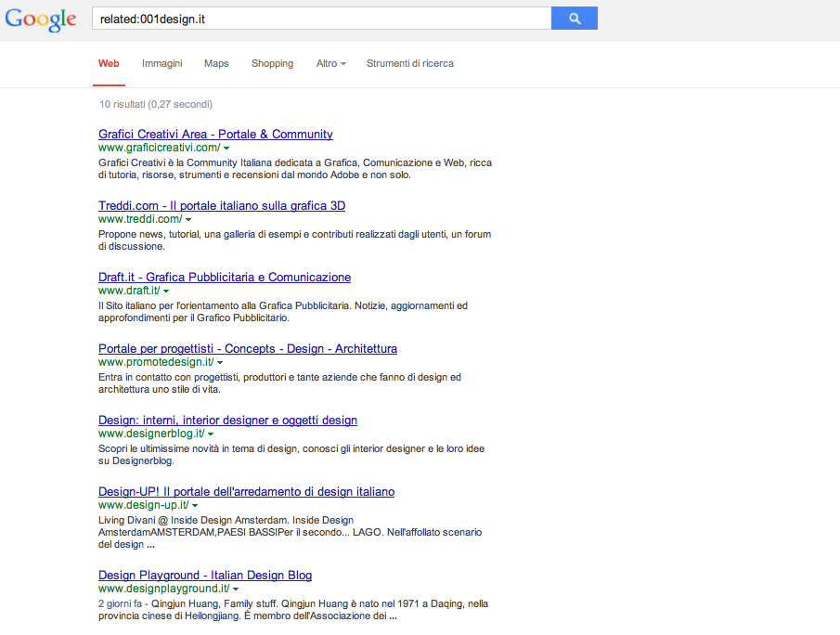
Task: Focus the search box containing related:001design.it
Action: [321, 19]
